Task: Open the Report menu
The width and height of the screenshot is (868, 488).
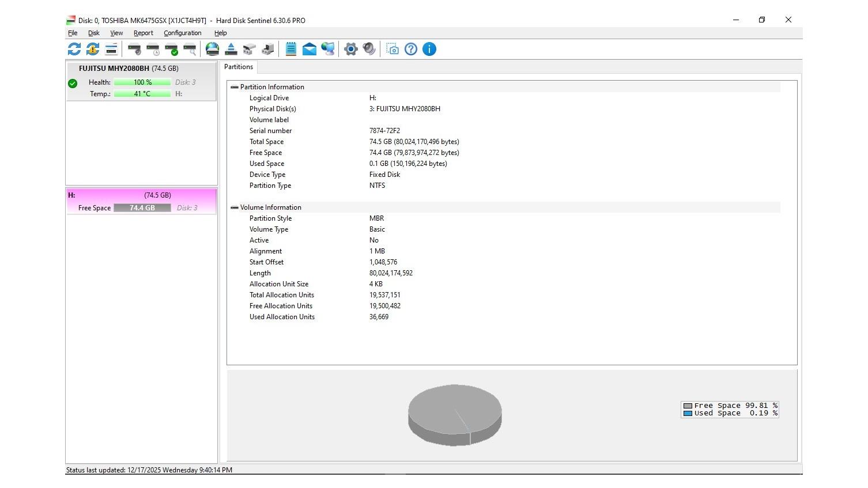Action: coord(143,33)
